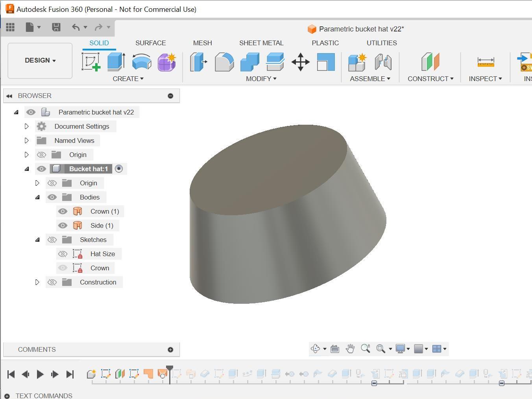The width and height of the screenshot is (532, 399).
Task: Switch to the UTILITIES tab
Action: (382, 43)
